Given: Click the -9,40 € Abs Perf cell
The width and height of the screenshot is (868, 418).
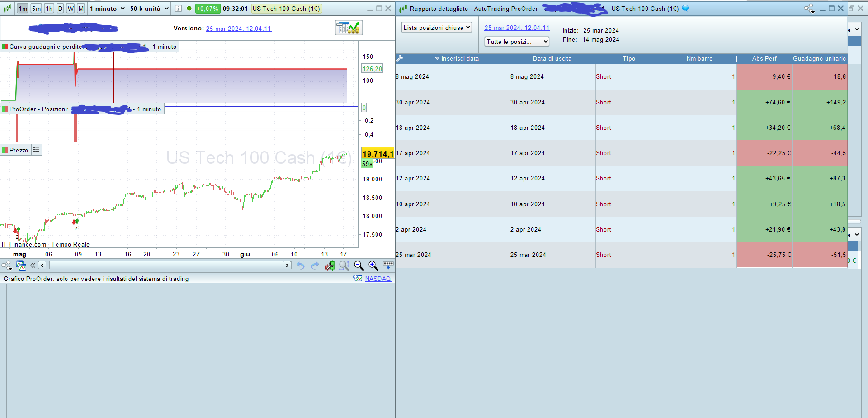Looking at the screenshot, I should [764, 76].
